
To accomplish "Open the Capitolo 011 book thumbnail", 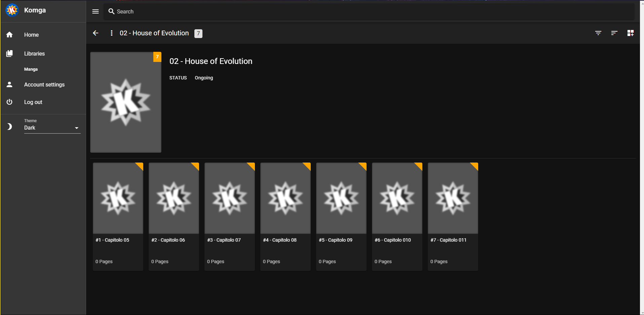I will (x=453, y=198).
